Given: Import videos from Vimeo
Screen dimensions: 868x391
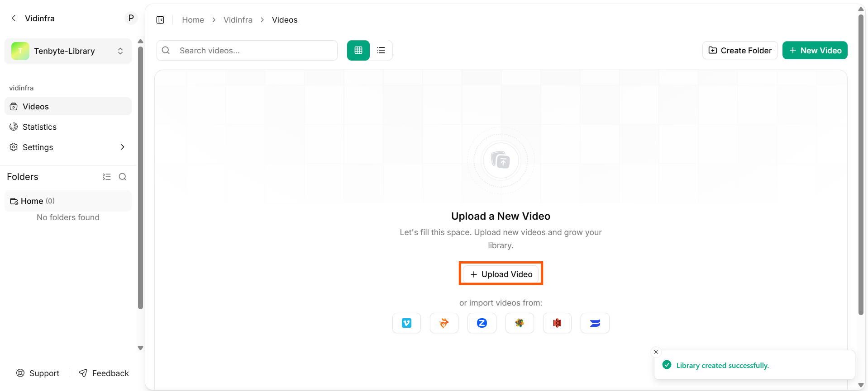Looking at the screenshot, I should coord(406,323).
